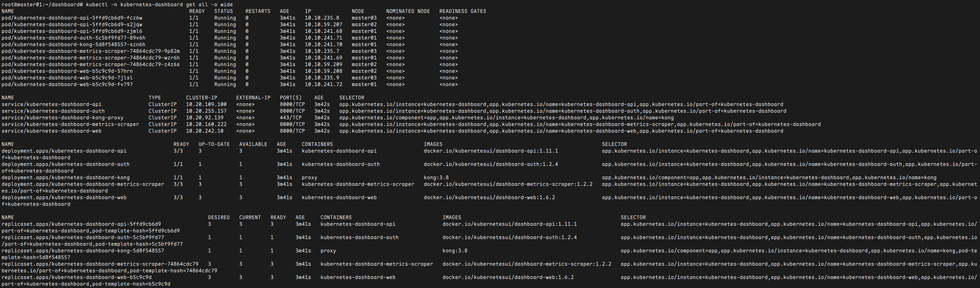980x288 pixels.
Task: Click replicaset.apps/kubernetes-dashboard-auth-5c5bf9fd77
Action: 83,238
